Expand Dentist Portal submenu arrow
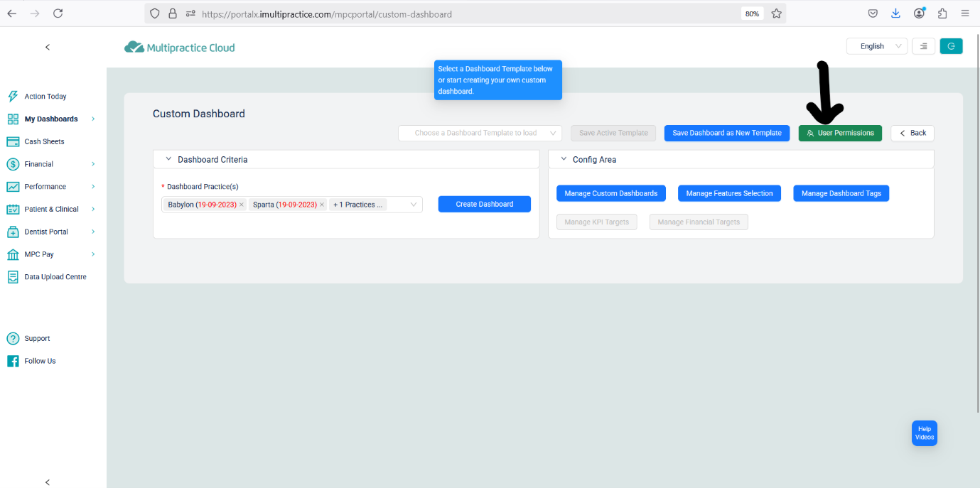Viewport: 980px width, 488px height. [x=93, y=232]
